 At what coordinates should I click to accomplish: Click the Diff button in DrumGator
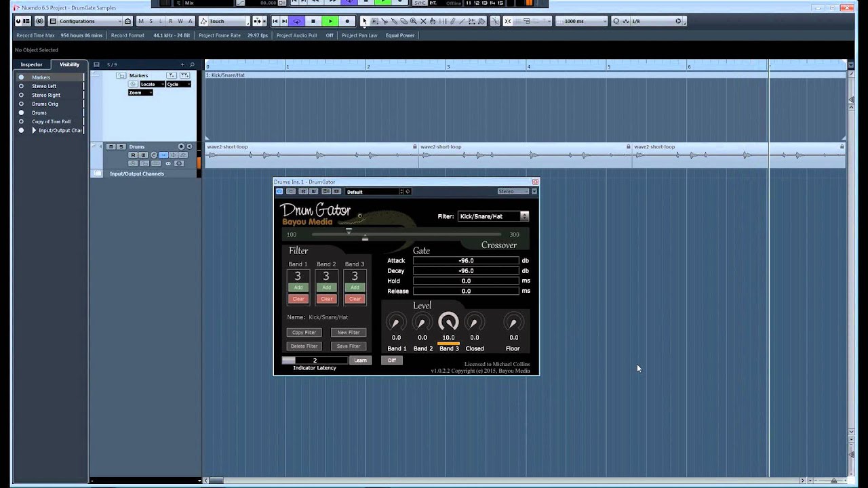pyautogui.click(x=392, y=360)
